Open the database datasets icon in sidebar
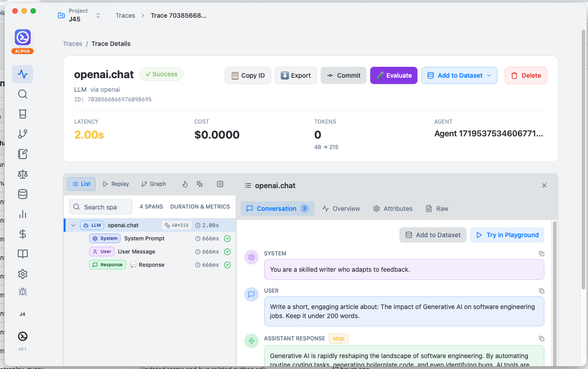The image size is (588, 369). click(x=23, y=194)
